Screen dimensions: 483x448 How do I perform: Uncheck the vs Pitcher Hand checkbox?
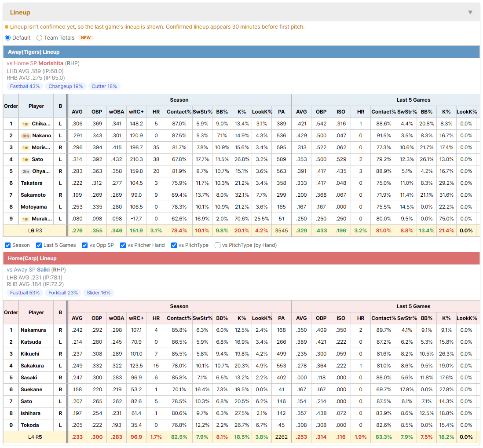pyautogui.click(x=123, y=245)
